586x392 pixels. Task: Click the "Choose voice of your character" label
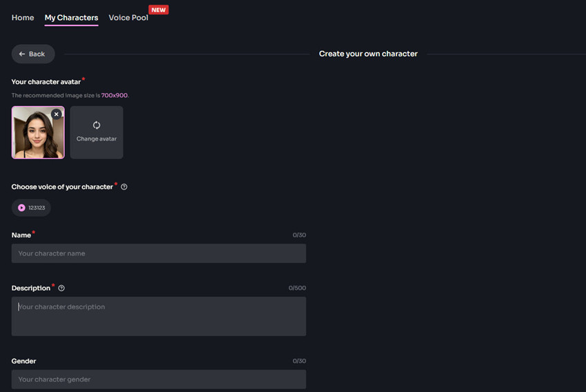[62, 187]
